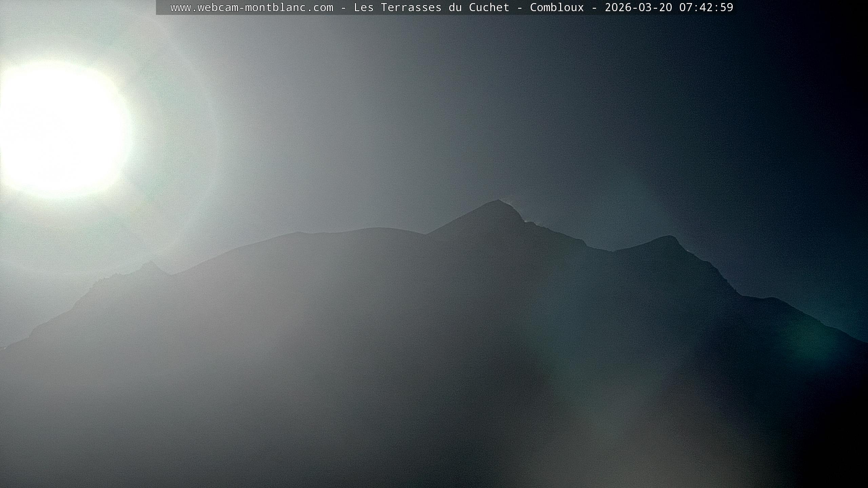Image resolution: width=868 pixels, height=488 pixels.
Task: Click the 'Combloux' location label
Action: (x=557, y=7)
